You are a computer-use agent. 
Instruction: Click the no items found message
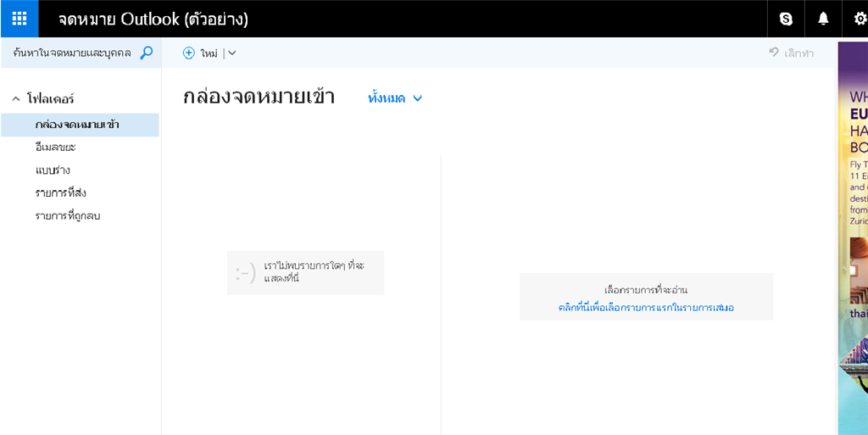pos(305,272)
